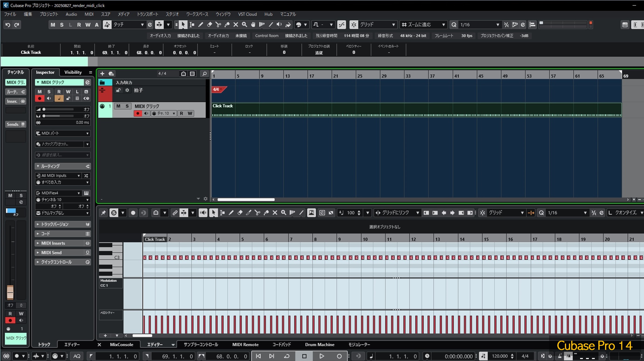Toggle the transport Cycle loop button

pyautogui.click(x=287, y=356)
